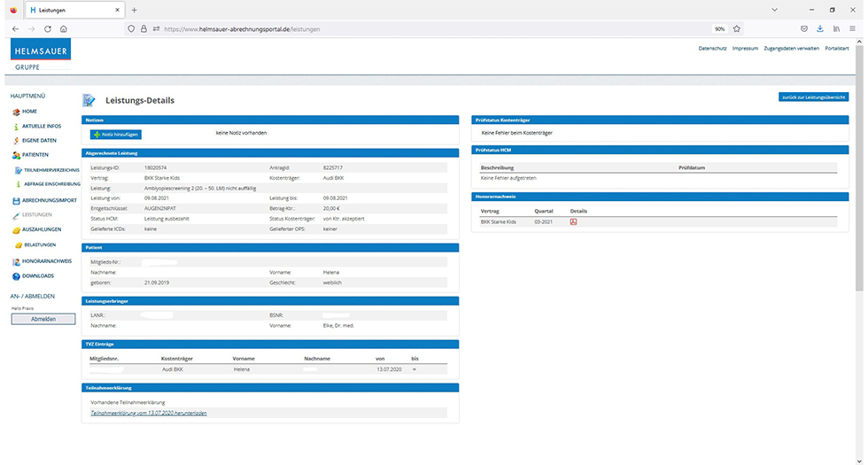
Task: Click the Leistungs-ID value 18020574
Action: tap(156, 167)
